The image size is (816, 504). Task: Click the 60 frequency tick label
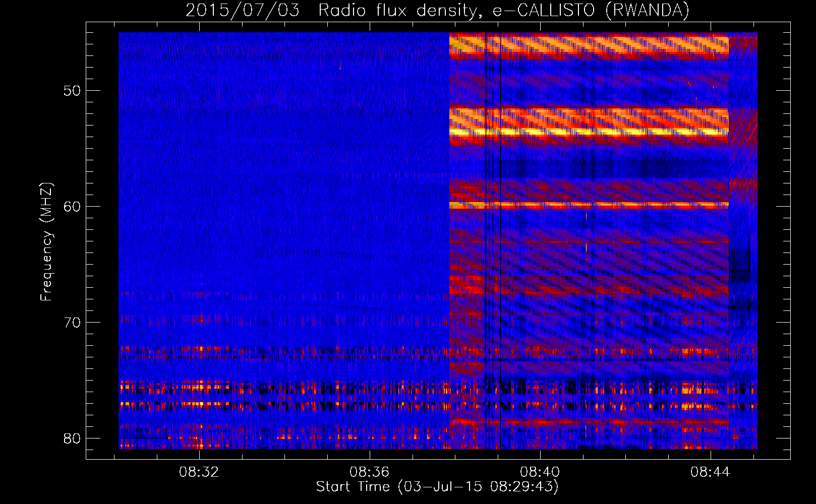72,207
